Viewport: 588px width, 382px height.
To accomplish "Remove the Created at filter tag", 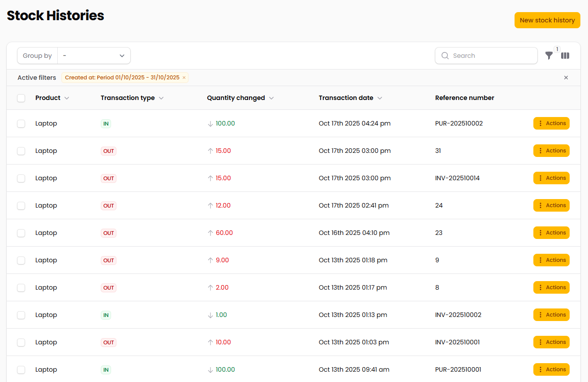I will pyautogui.click(x=184, y=78).
